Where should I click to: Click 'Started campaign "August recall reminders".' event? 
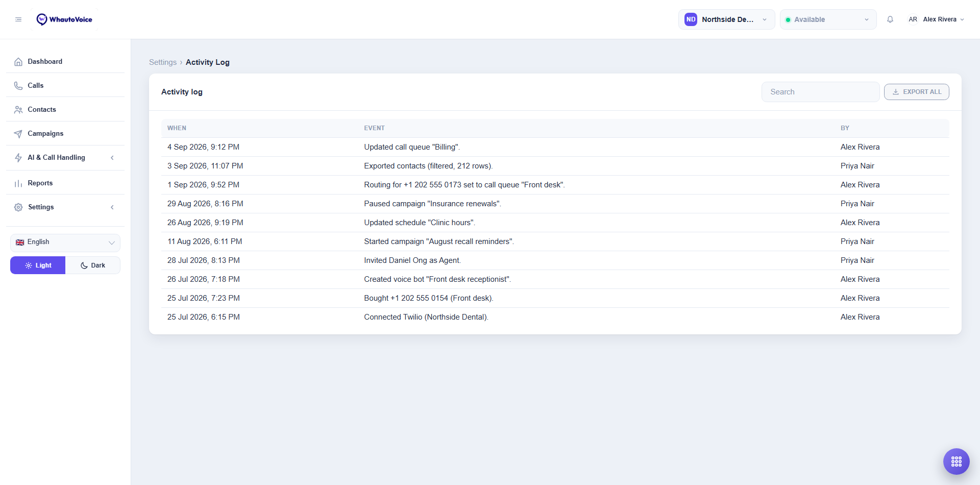pos(439,241)
